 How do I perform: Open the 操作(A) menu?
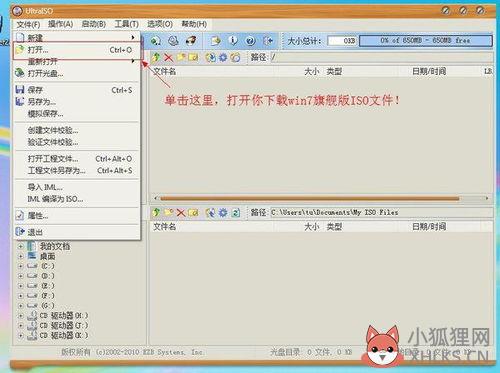pos(60,24)
